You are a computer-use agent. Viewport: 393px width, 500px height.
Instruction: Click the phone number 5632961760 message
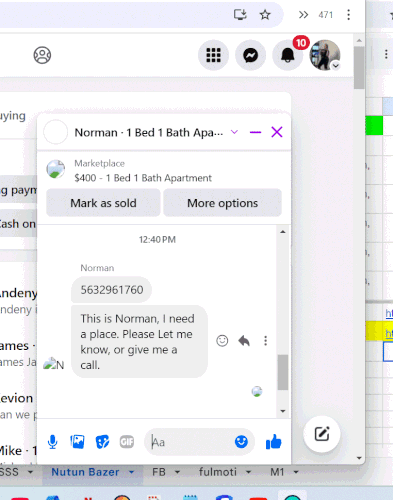coord(112,290)
